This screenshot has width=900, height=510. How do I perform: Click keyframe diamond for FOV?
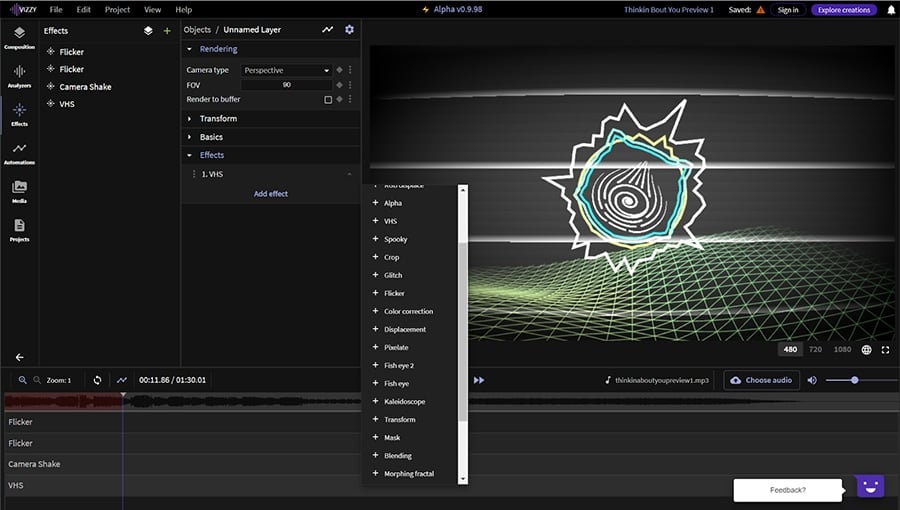[339, 84]
